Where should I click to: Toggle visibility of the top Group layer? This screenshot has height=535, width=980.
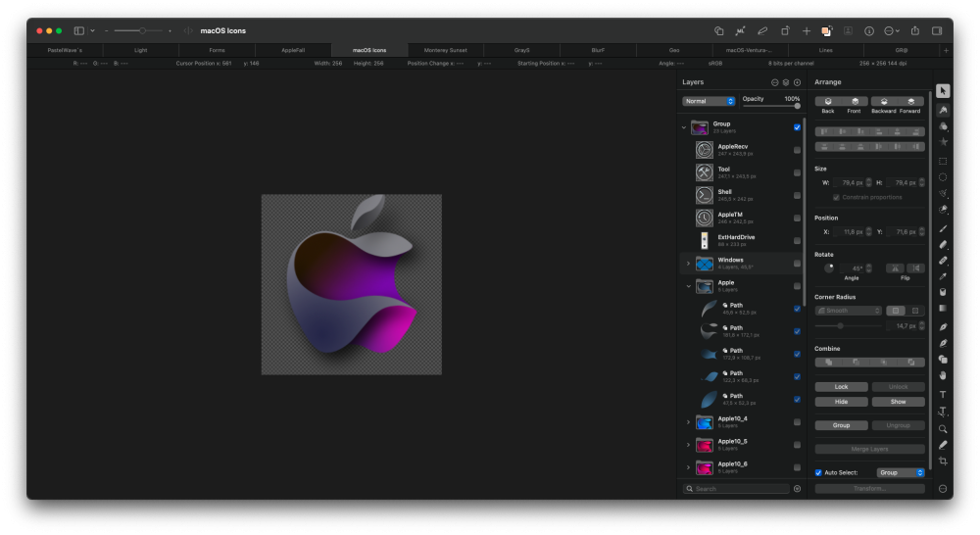tap(797, 127)
